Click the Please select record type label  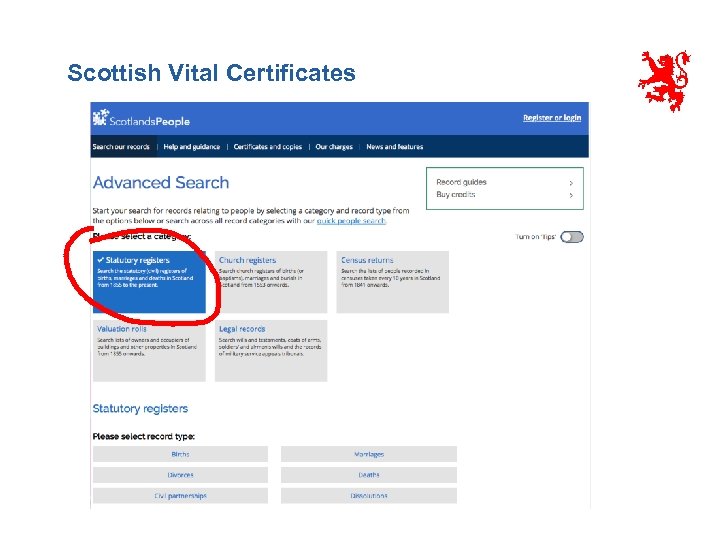click(144, 436)
